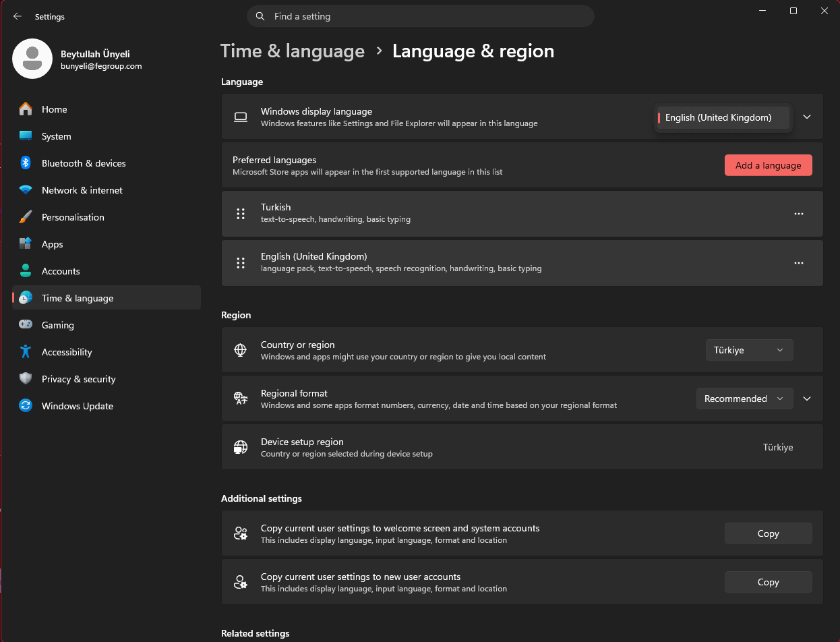Open the Regional format Recommended dropdown
Viewport: 840px width, 642px height.
click(744, 399)
